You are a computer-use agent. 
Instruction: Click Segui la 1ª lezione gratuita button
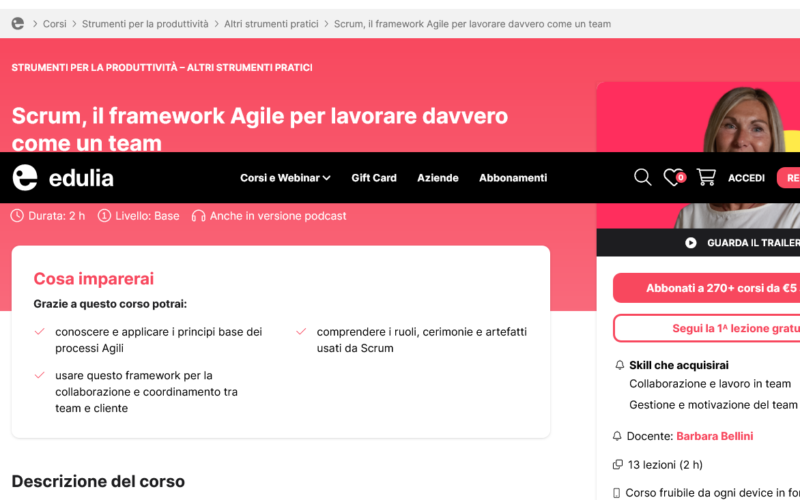pos(706,328)
